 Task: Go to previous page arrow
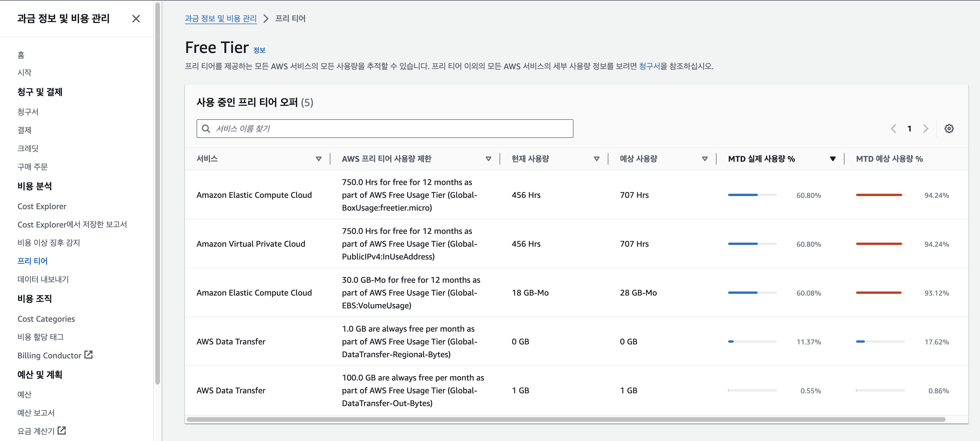coord(893,129)
